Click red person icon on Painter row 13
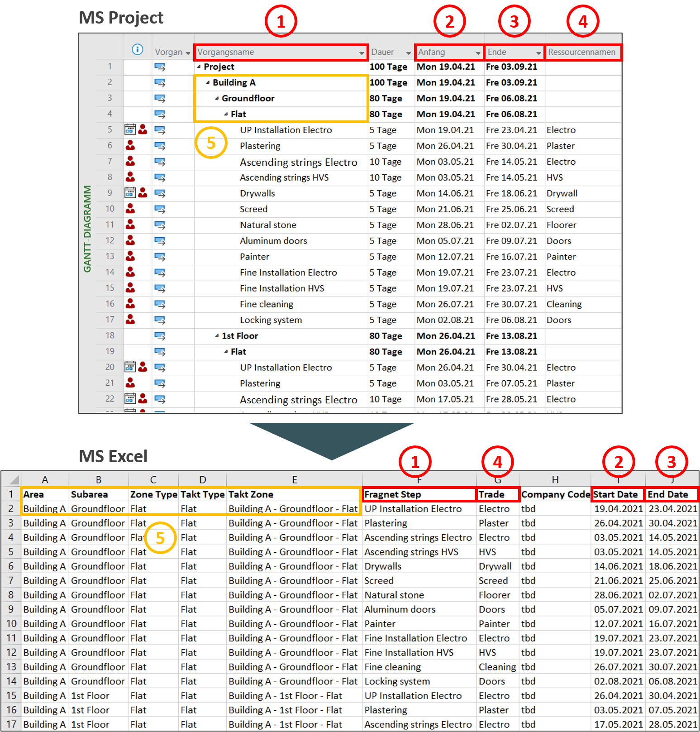This screenshot has width=700, height=732. point(130,257)
